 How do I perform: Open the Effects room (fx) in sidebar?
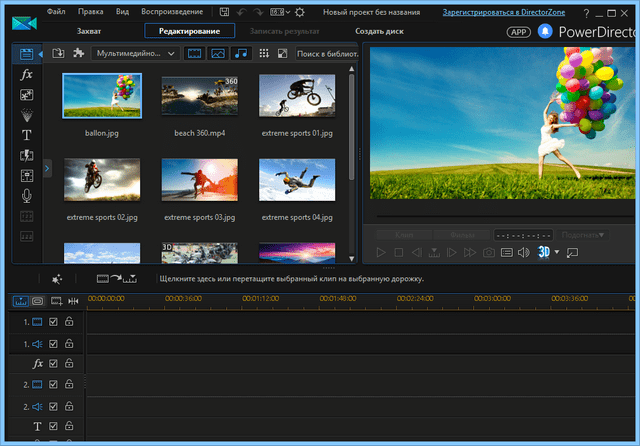pos(27,75)
